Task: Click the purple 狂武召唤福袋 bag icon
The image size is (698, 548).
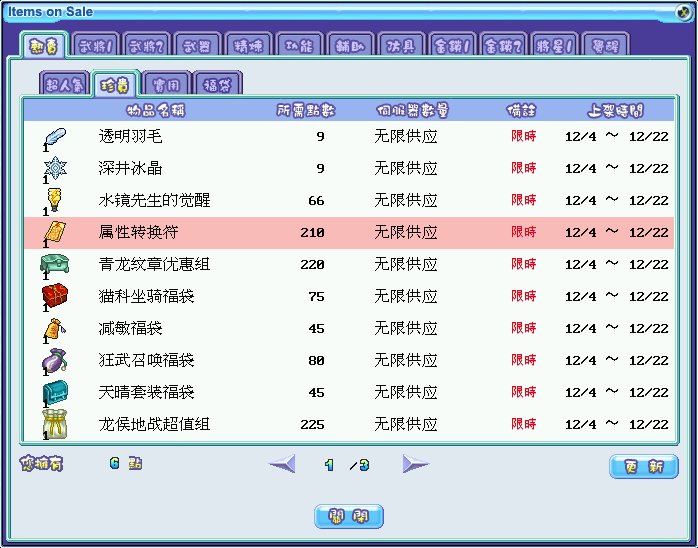Action: tap(54, 361)
